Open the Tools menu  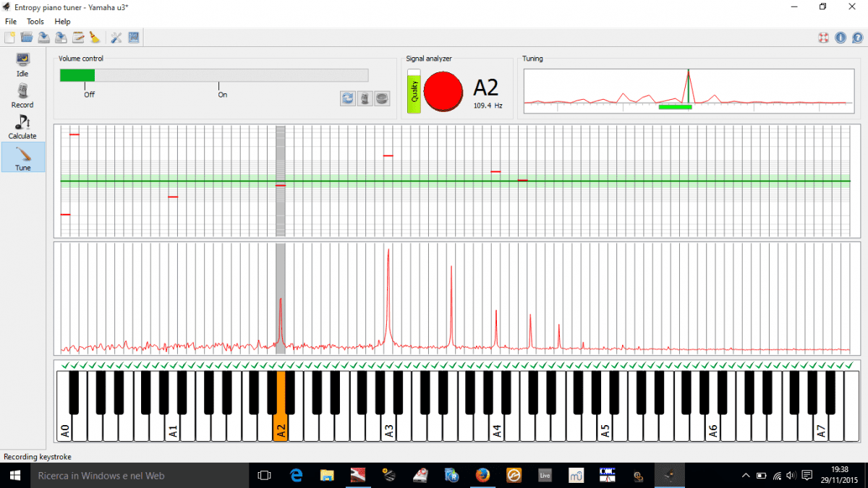(35, 21)
